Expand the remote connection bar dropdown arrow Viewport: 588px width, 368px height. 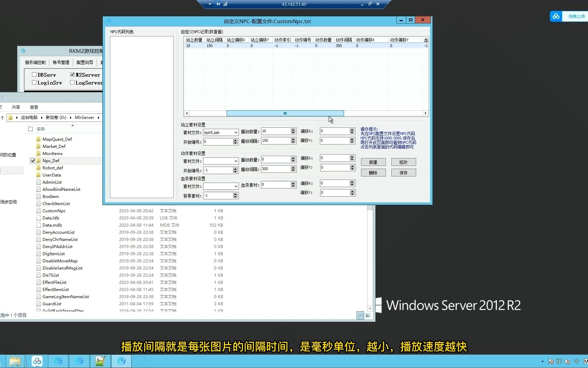point(210,4)
